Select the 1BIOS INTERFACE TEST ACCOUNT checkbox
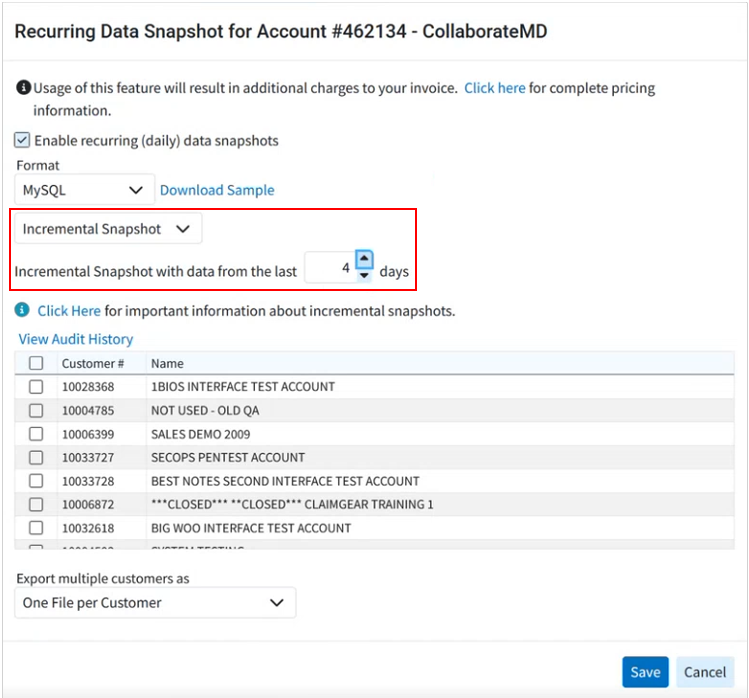 point(36,386)
